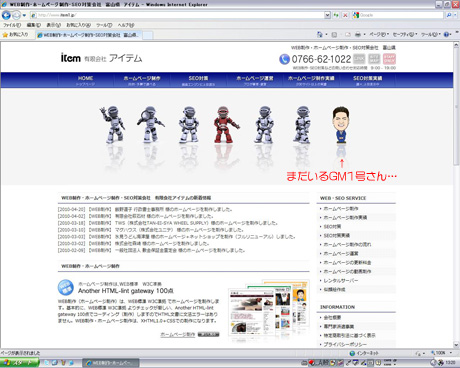Click the empty New Tab button

(x=148, y=35)
